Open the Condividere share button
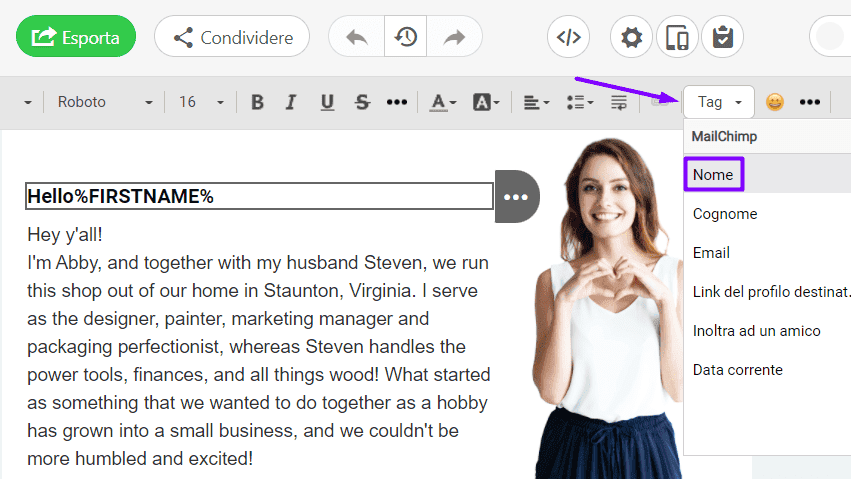The height and width of the screenshot is (479, 851). [232, 37]
